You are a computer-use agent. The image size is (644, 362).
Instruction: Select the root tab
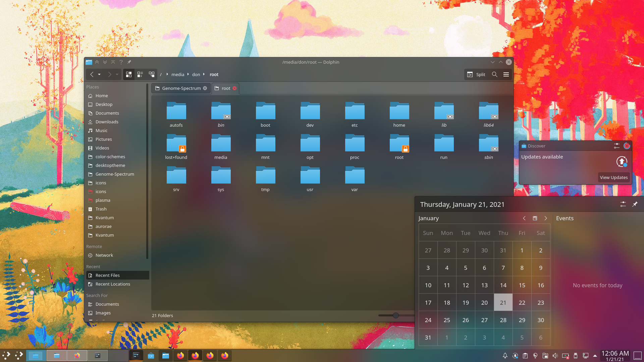pos(225,88)
